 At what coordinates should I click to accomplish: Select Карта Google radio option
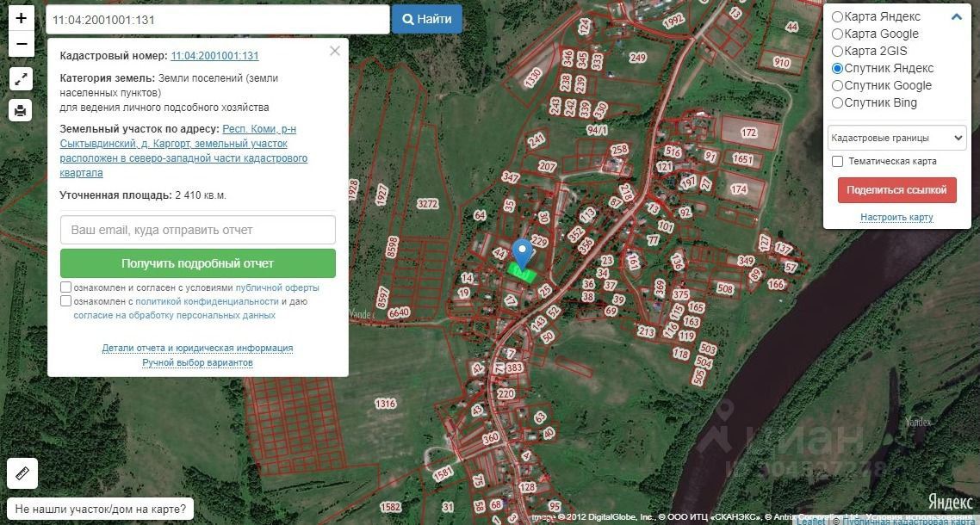(x=838, y=34)
